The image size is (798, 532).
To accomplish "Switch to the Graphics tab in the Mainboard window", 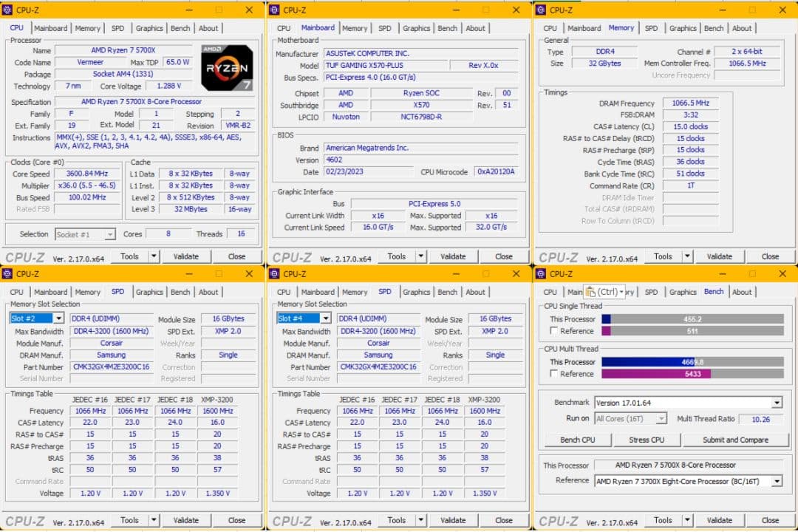I will 416,28.
